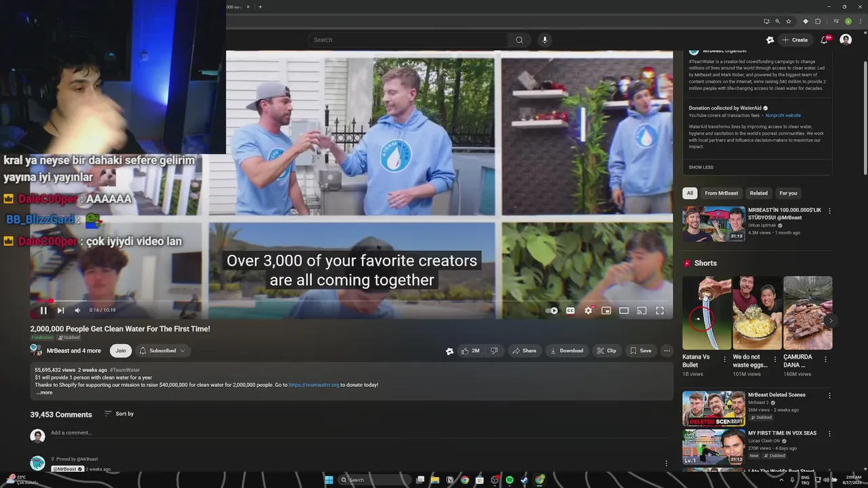
Task: Open options menu for MRBEAST'İN STÜDYOSU video
Action: click(829, 211)
